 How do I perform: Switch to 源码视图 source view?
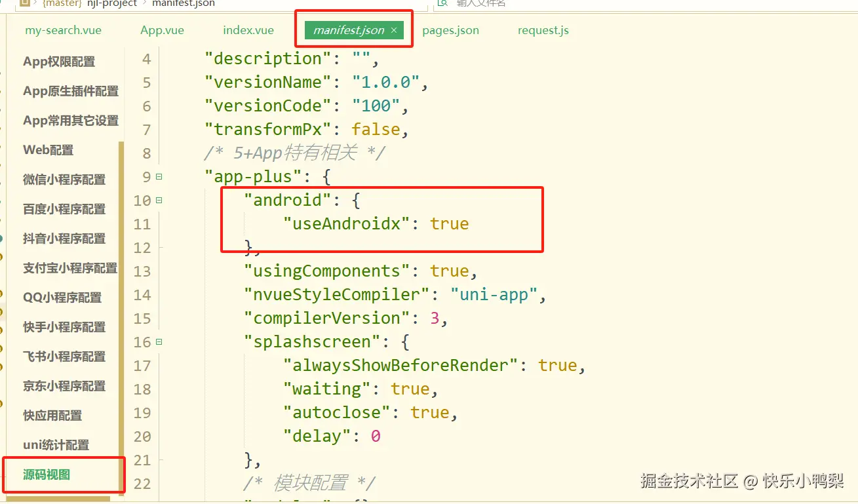(47, 475)
